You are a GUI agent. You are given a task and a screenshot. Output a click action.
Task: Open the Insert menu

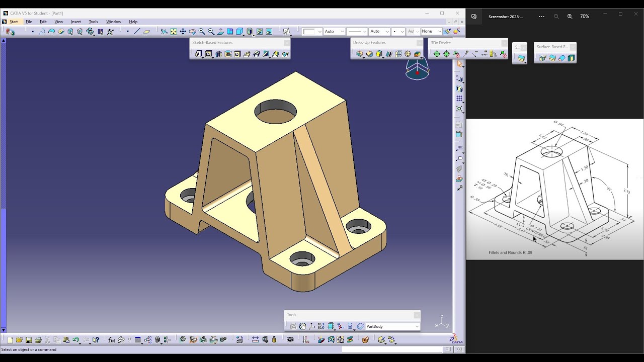coord(76,22)
